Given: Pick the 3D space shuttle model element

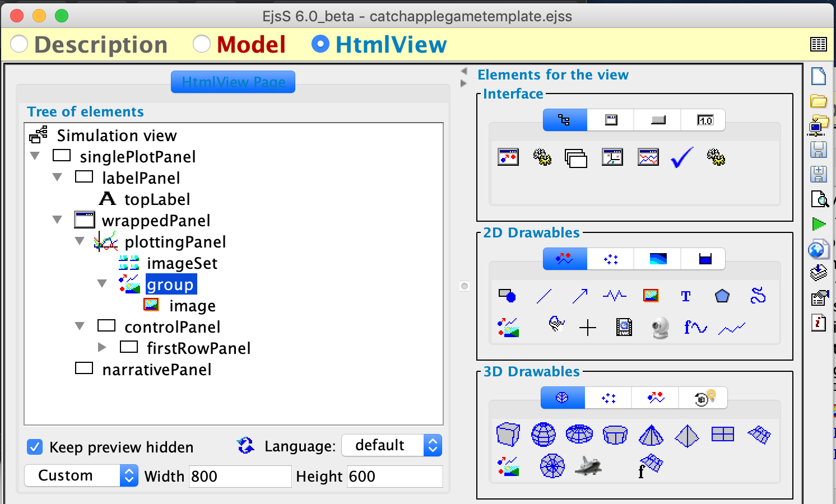Looking at the screenshot, I should click(x=588, y=466).
